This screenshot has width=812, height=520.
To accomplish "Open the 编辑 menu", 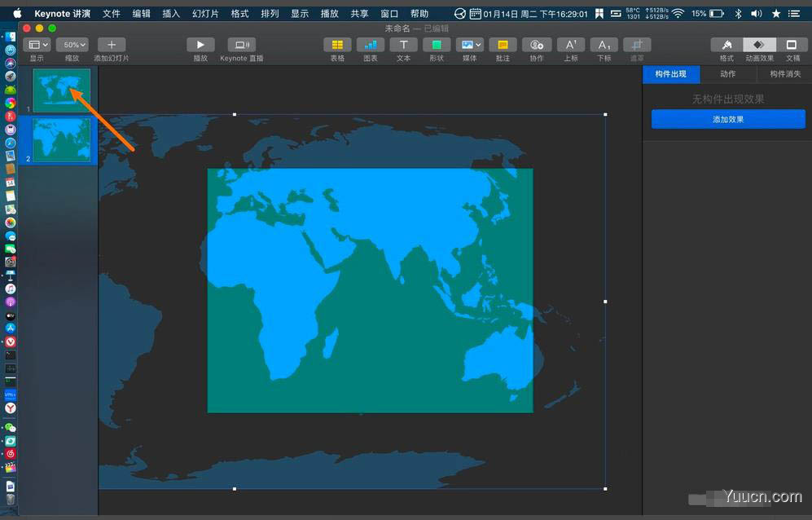I will [x=142, y=14].
